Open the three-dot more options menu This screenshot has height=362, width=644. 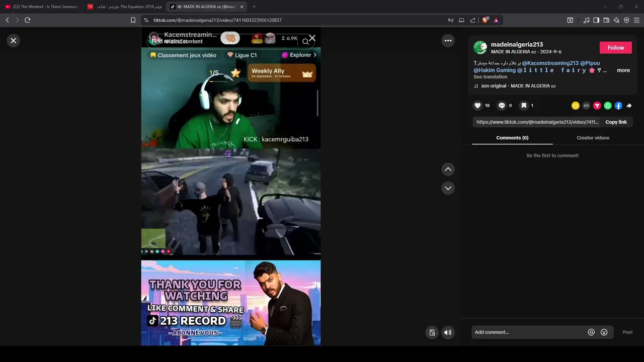(x=448, y=41)
